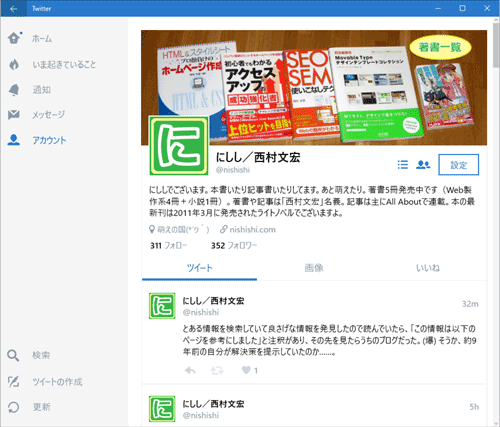Click the ツイートの作成 compose icon

pos(13,381)
